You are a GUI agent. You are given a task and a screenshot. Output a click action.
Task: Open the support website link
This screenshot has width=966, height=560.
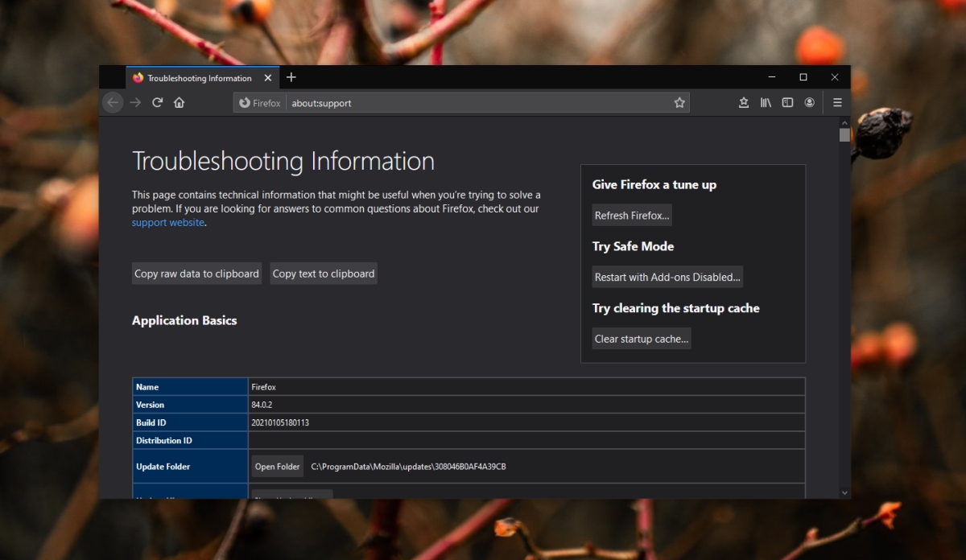pyautogui.click(x=168, y=223)
